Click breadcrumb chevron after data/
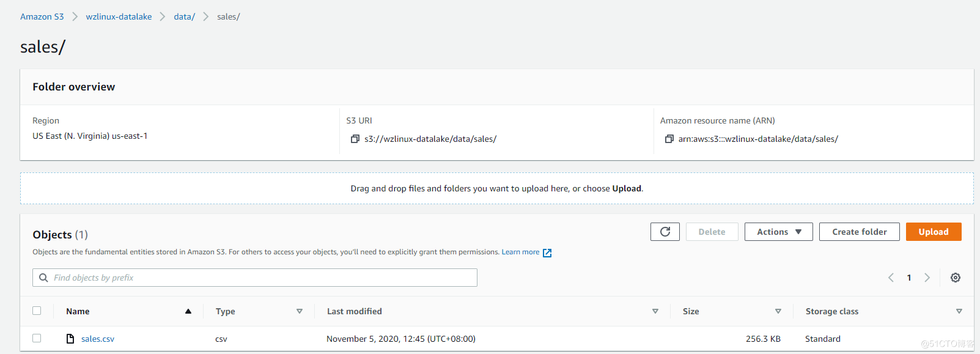Screen dimensions: 980x354 pyautogui.click(x=206, y=17)
